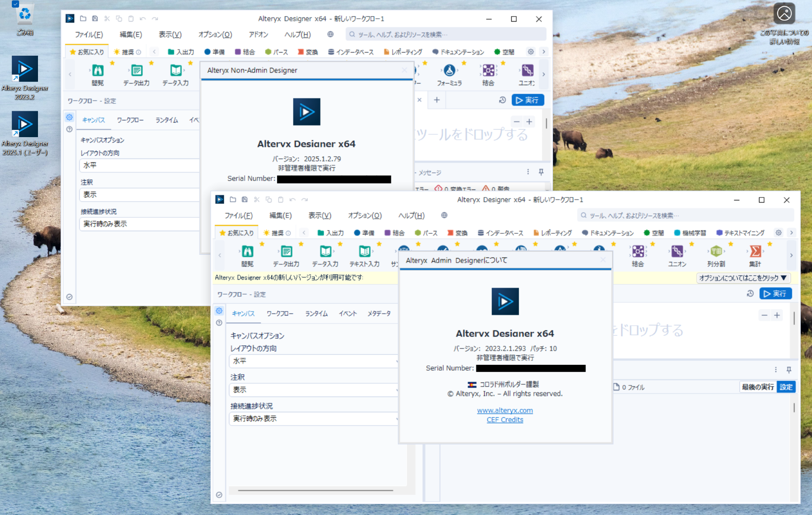Toggle favorite star on 閲覧 tool, back window
Screen dimensions: 812x515
[x=112, y=63]
